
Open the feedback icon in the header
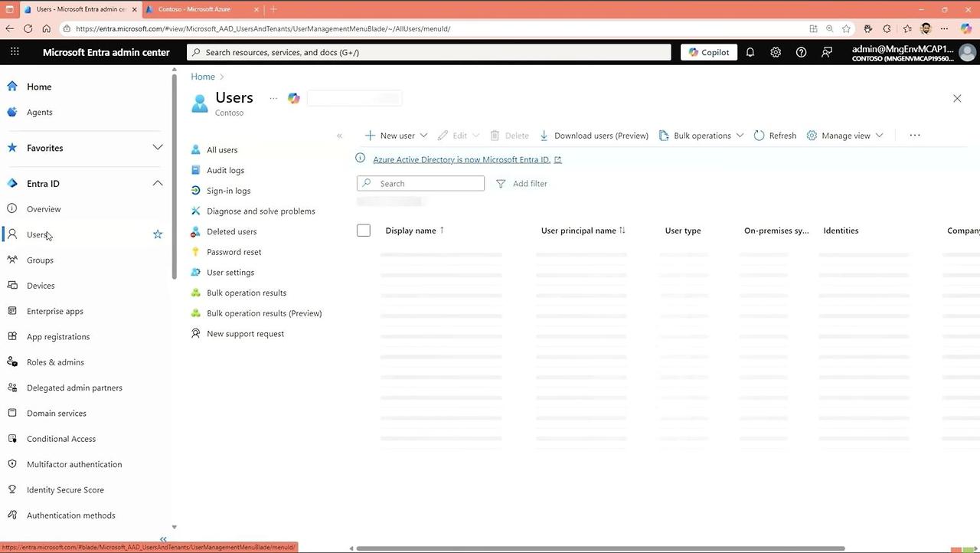(827, 52)
